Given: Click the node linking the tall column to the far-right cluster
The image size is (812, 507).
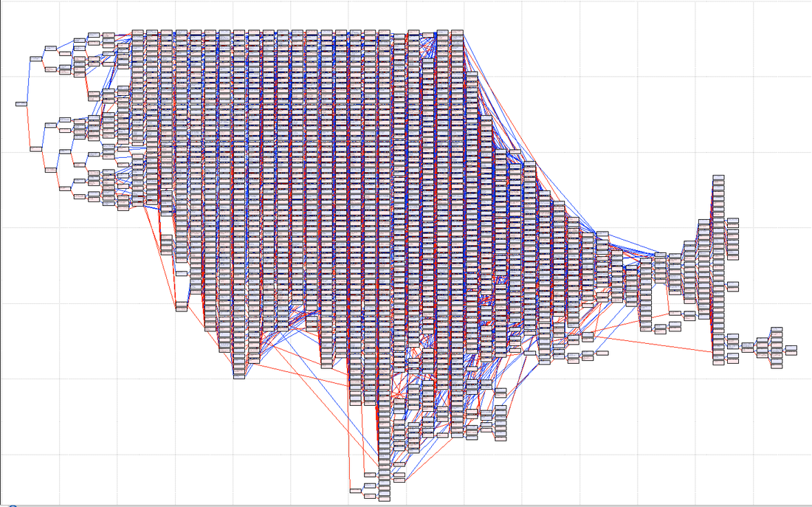Looking at the screenshot, I should pyautogui.click(x=747, y=345).
